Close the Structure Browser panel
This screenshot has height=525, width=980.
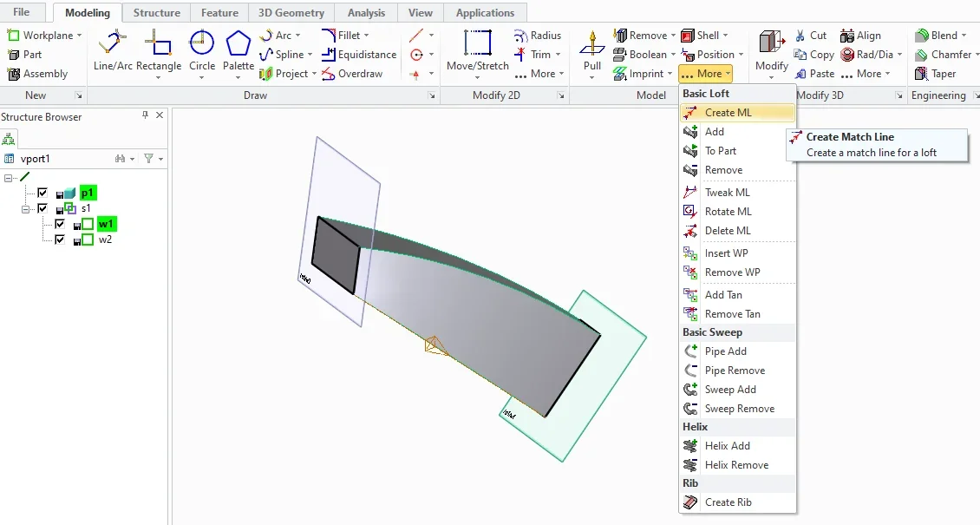click(160, 116)
